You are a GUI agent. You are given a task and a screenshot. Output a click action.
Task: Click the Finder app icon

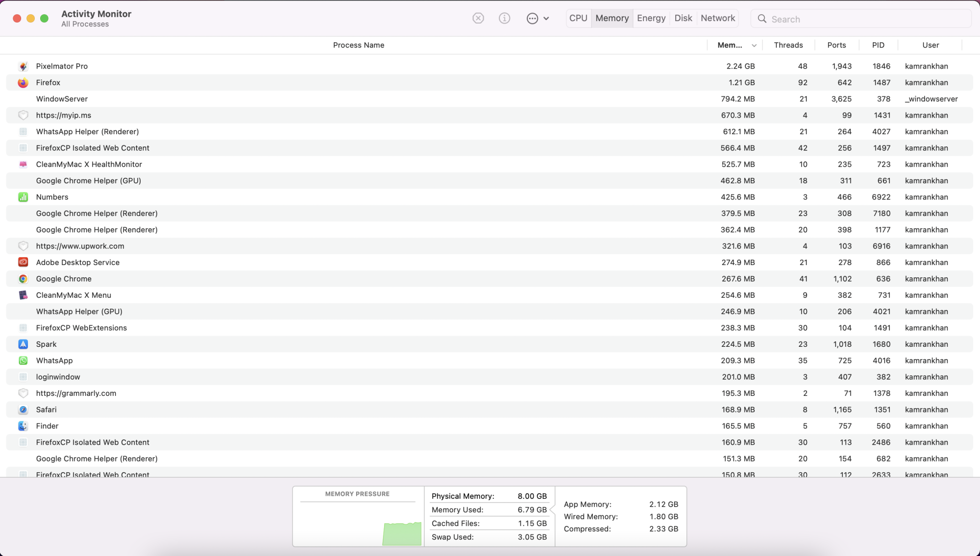tap(23, 426)
